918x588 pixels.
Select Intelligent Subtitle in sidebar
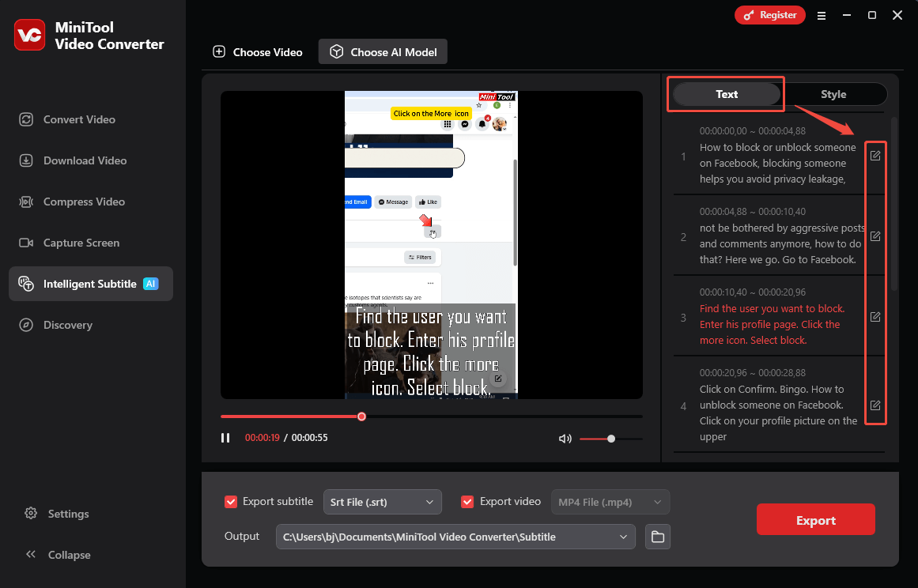91,284
